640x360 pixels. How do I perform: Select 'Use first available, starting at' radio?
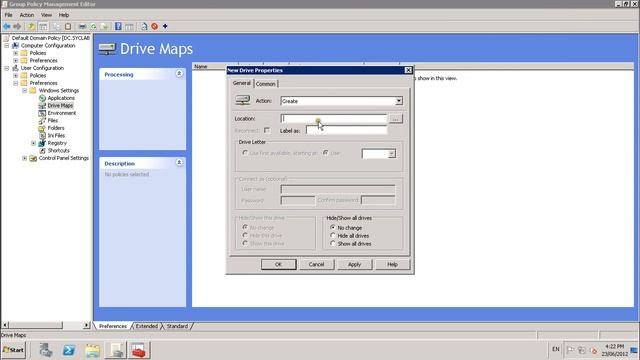(x=245, y=153)
